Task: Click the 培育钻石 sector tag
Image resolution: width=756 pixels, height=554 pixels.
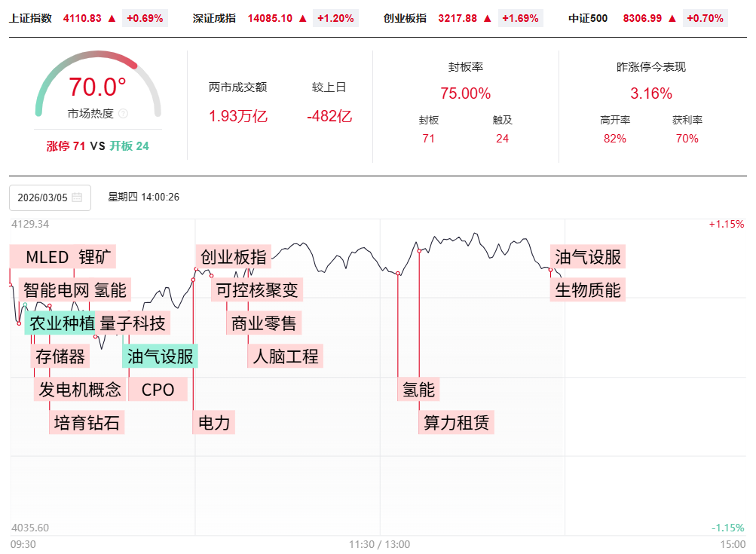Action: click(x=87, y=422)
